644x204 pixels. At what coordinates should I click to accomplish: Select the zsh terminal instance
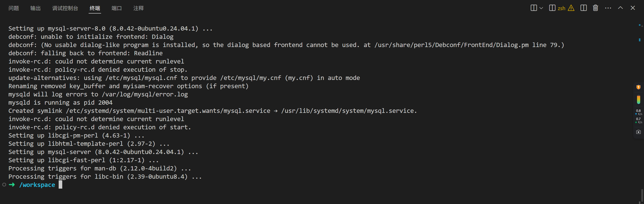557,8
